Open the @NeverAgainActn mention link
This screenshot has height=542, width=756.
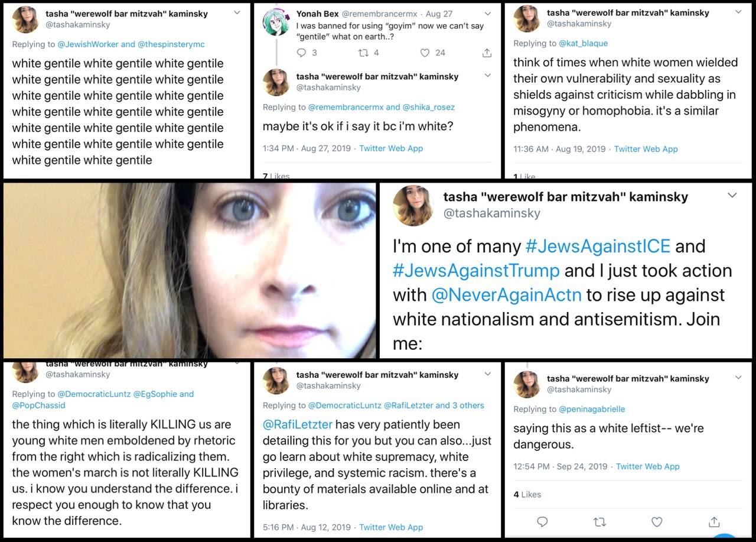click(x=507, y=294)
